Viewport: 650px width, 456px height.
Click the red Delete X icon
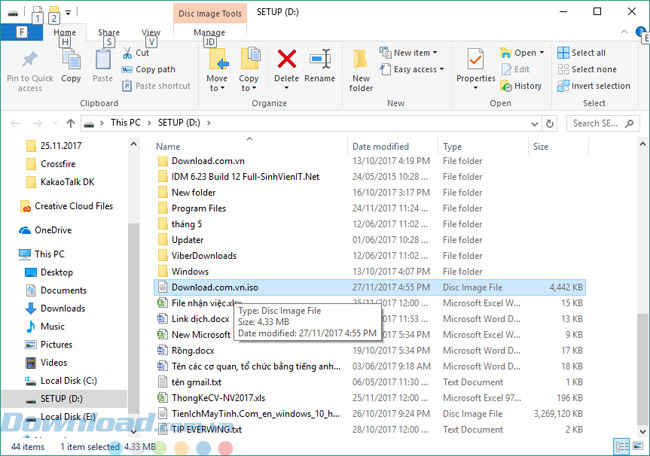point(286,59)
